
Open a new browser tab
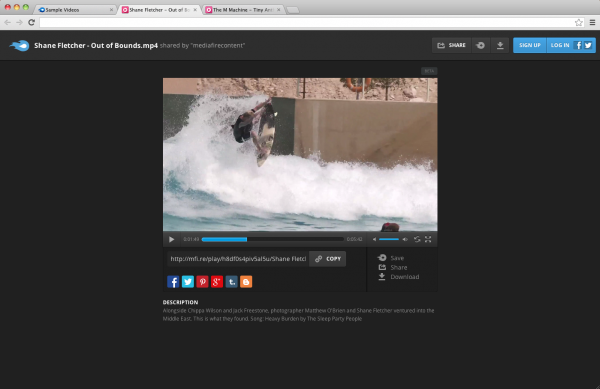point(293,10)
